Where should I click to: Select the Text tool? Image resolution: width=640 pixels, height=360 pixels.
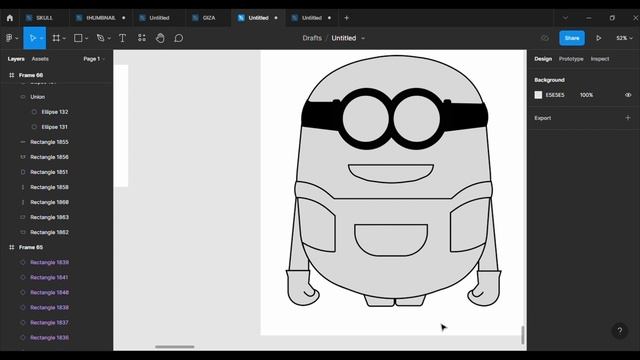pos(122,38)
